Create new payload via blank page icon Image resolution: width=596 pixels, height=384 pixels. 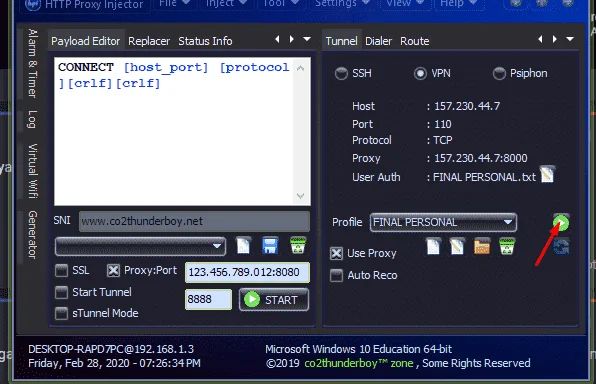point(243,245)
